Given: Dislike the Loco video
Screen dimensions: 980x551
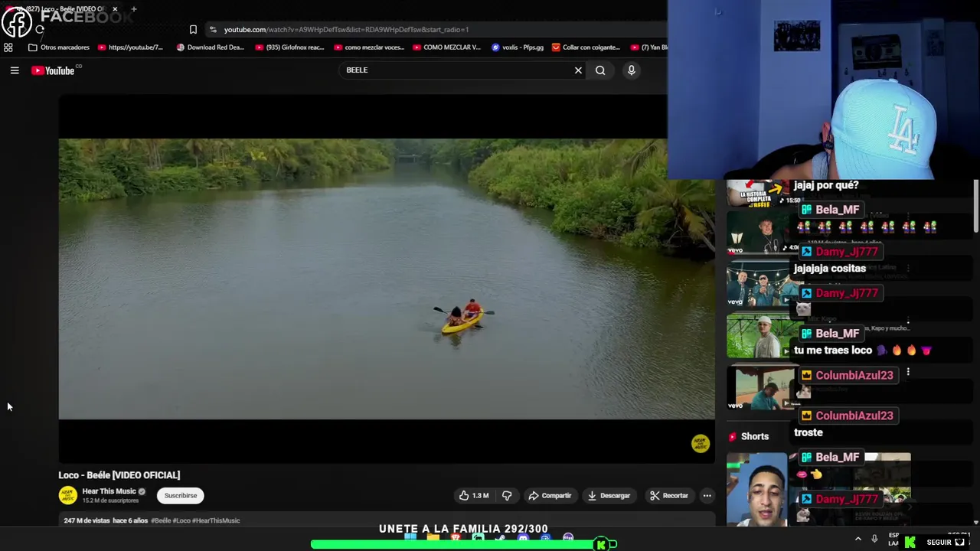Looking at the screenshot, I should [x=507, y=496].
